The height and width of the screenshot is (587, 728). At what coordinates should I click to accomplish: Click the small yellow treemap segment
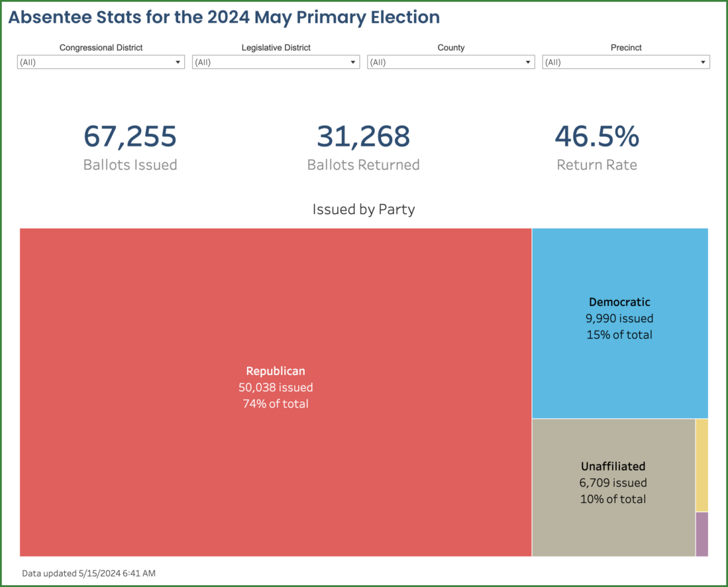click(x=702, y=464)
